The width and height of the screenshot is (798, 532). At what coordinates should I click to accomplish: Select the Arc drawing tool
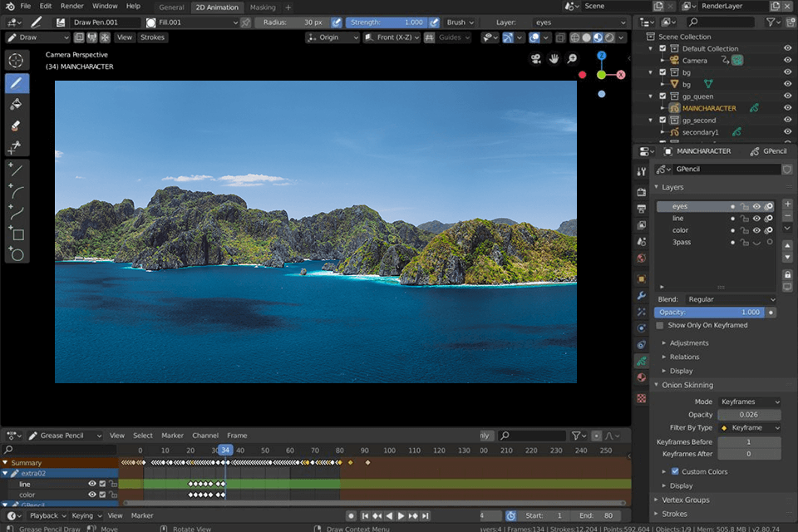17,192
